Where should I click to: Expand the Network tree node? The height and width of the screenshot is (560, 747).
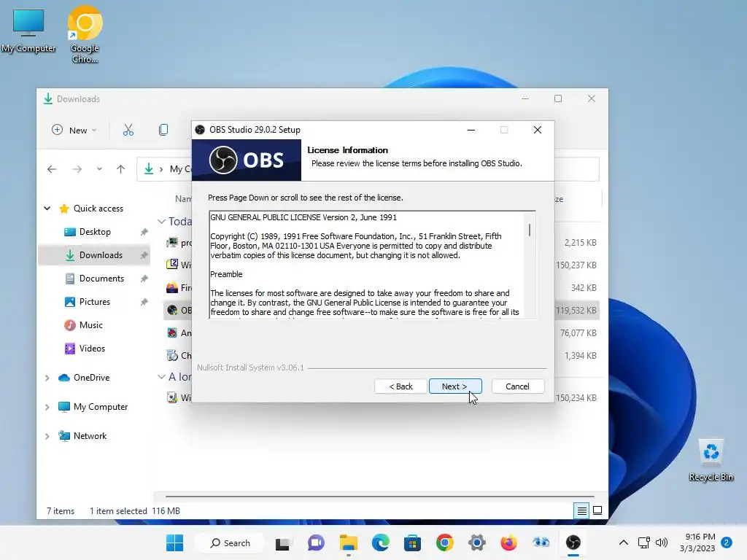pyautogui.click(x=47, y=436)
